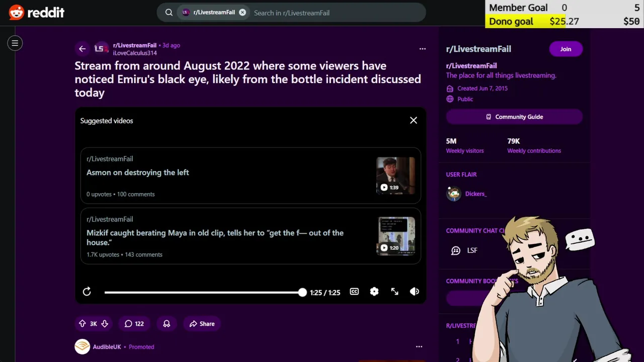Open the Reddit home logo
Image resolution: width=644 pixels, height=362 pixels.
click(37, 13)
